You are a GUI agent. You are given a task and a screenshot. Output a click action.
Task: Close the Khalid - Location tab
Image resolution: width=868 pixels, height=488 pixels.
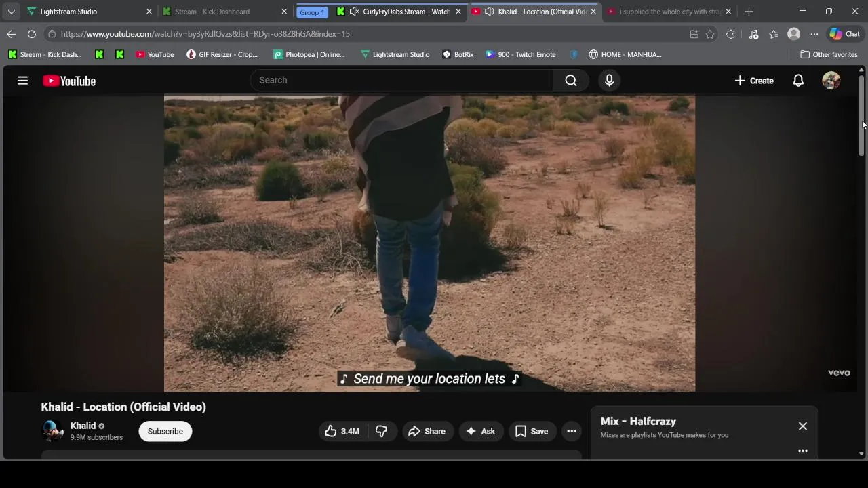point(593,12)
